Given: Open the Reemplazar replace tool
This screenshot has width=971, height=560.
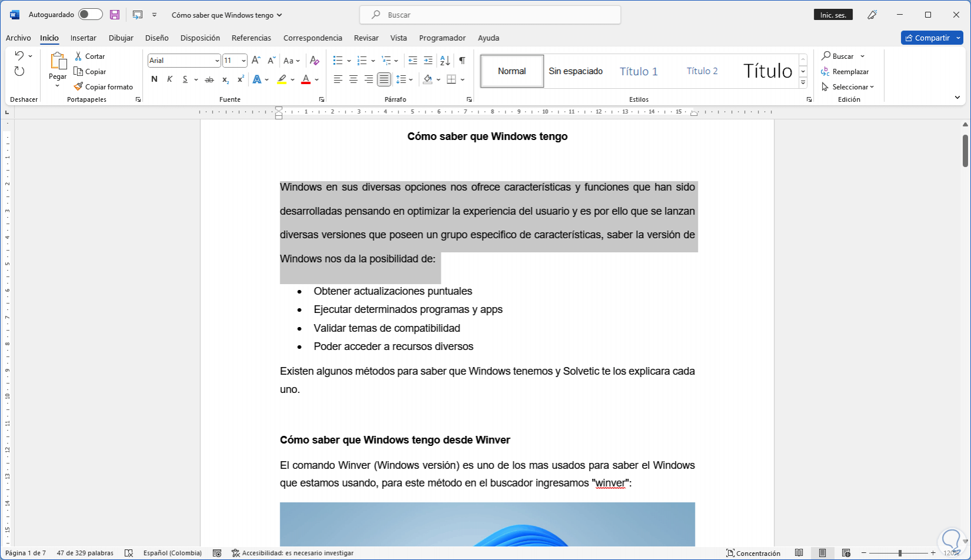Looking at the screenshot, I should [x=845, y=72].
